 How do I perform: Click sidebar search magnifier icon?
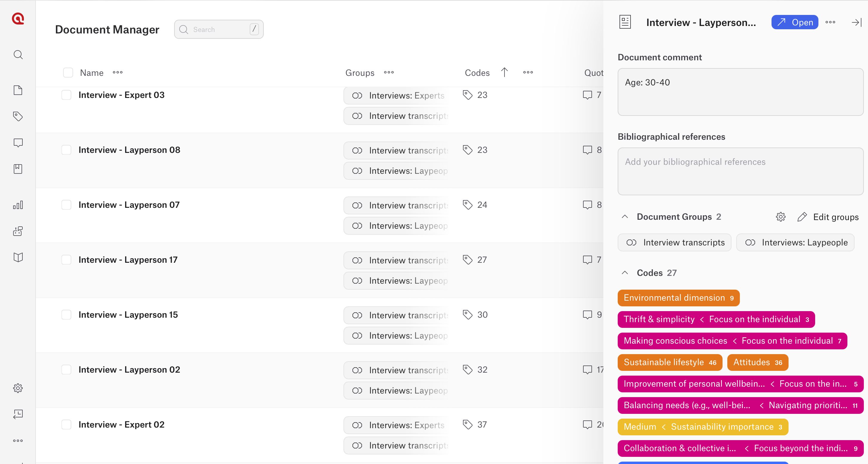[18, 55]
